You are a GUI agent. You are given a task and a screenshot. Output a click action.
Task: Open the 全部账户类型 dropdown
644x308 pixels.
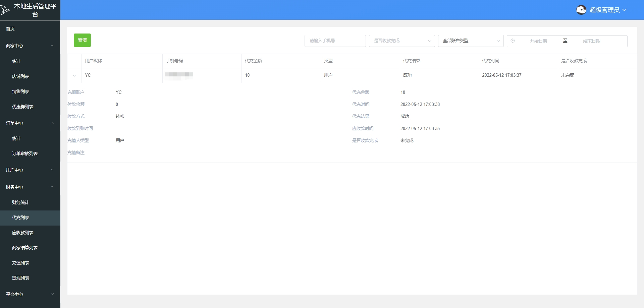coord(470,41)
